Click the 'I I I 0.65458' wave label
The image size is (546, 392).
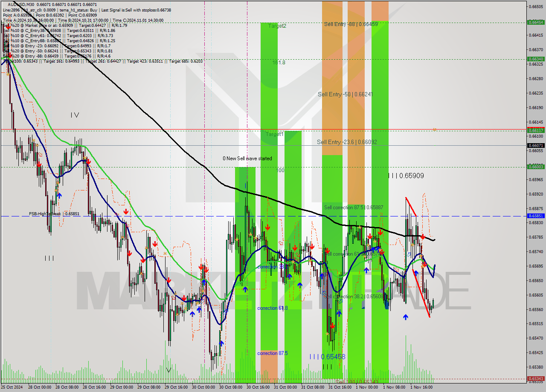(x=328, y=357)
